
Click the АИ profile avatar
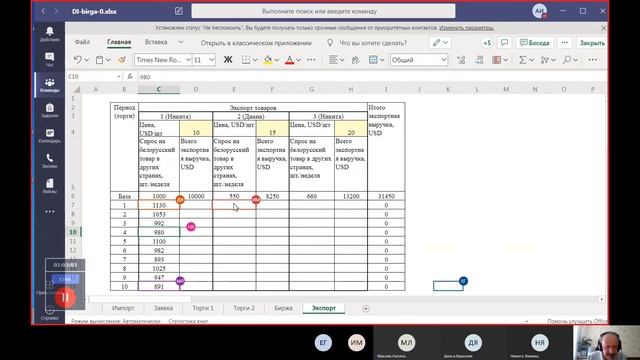[x=540, y=11]
